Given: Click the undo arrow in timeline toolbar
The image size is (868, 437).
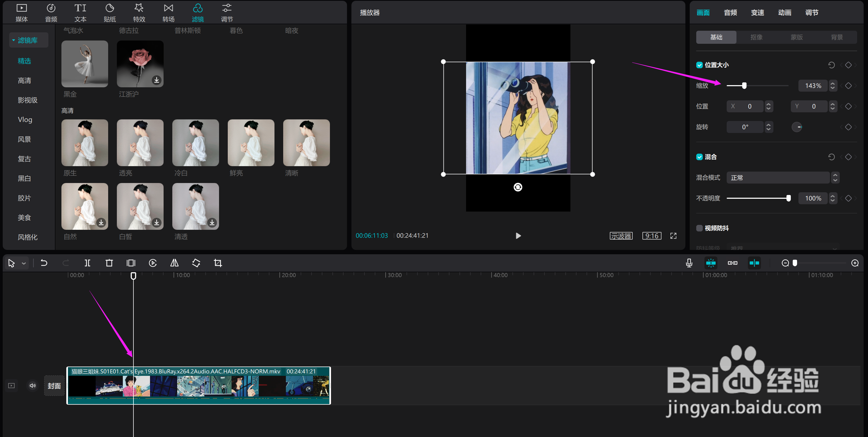Looking at the screenshot, I should [44, 263].
